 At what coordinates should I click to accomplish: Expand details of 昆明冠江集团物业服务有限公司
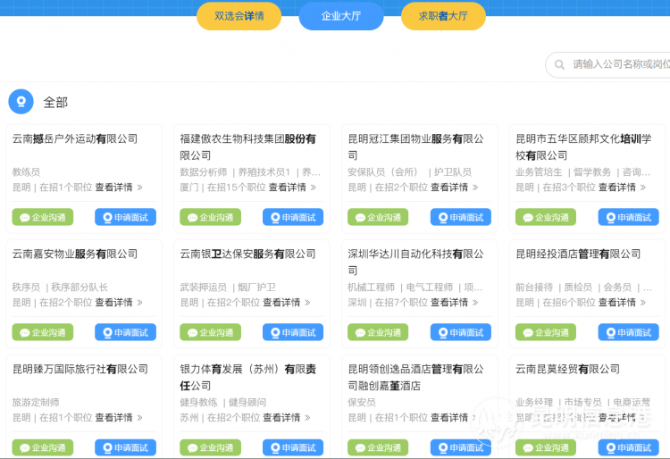[454, 187]
